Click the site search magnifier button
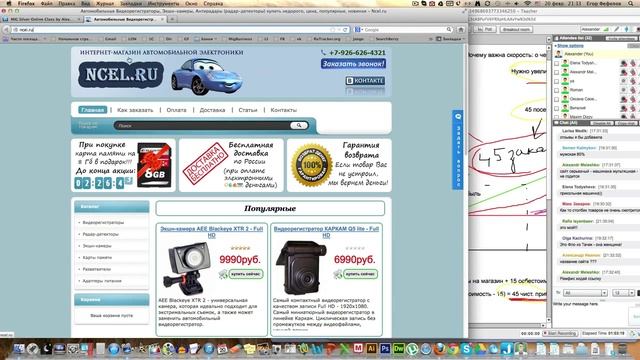640x360 pixels. [299, 125]
